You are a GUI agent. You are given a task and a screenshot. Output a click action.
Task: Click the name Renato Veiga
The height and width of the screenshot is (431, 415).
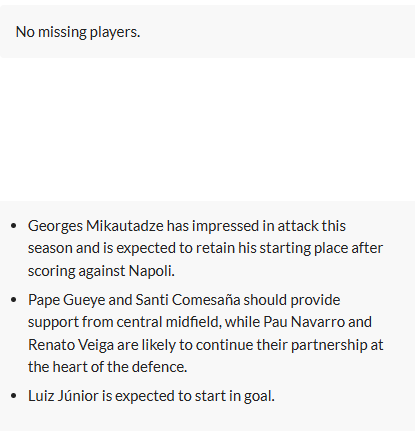(x=71, y=345)
